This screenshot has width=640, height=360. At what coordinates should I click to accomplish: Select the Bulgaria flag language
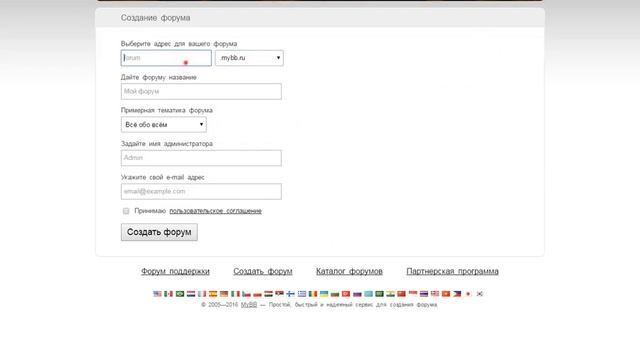coord(335,294)
